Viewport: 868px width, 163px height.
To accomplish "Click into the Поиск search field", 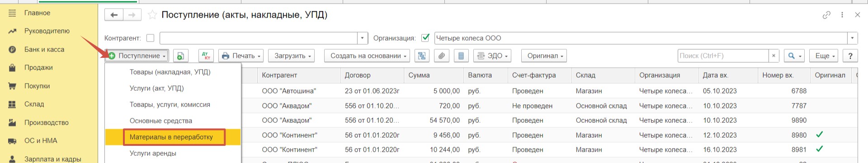I will pyautogui.click(x=723, y=56).
